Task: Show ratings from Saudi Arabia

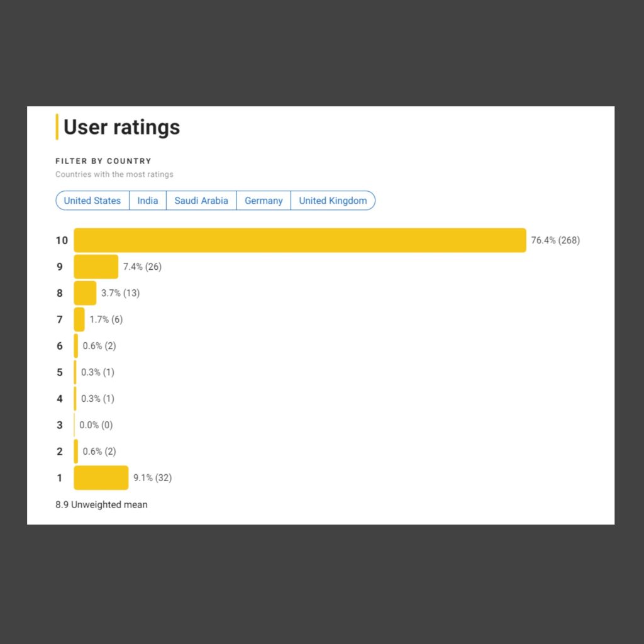Action: pos(201,201)
